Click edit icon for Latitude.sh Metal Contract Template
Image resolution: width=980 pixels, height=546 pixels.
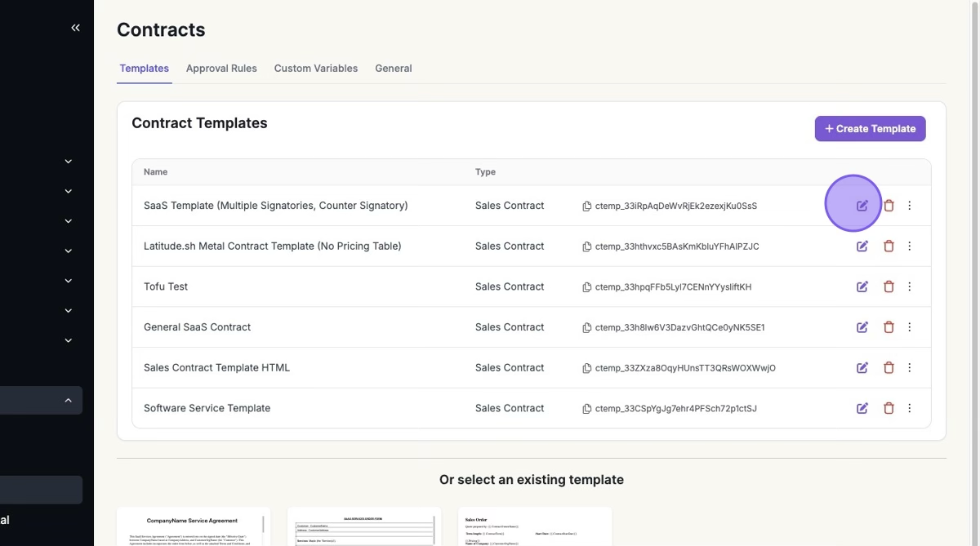(862, 246)
